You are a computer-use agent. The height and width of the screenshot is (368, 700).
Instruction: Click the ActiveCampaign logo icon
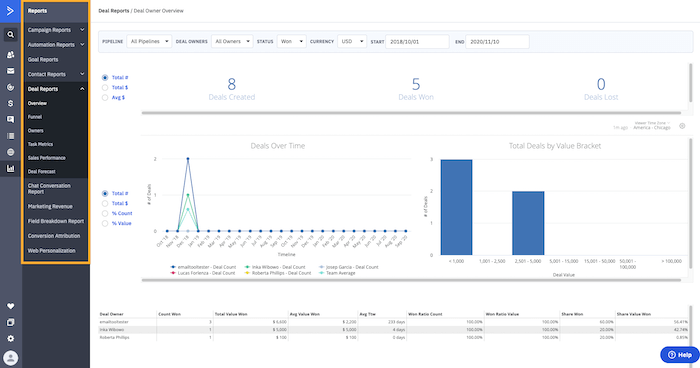pos(10,11)
